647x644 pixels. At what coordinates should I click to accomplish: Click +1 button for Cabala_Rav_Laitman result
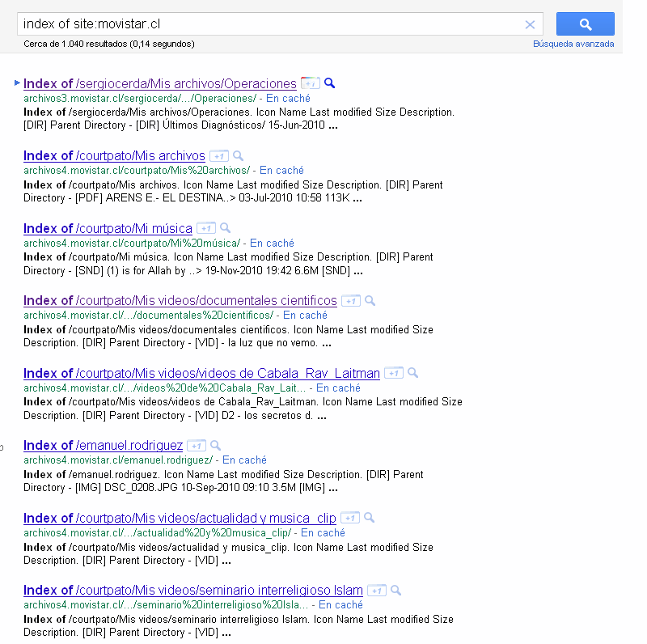pos(394,373)
